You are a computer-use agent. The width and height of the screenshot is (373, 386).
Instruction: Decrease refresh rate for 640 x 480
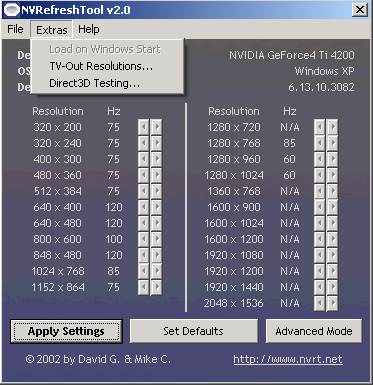(143, 223)
